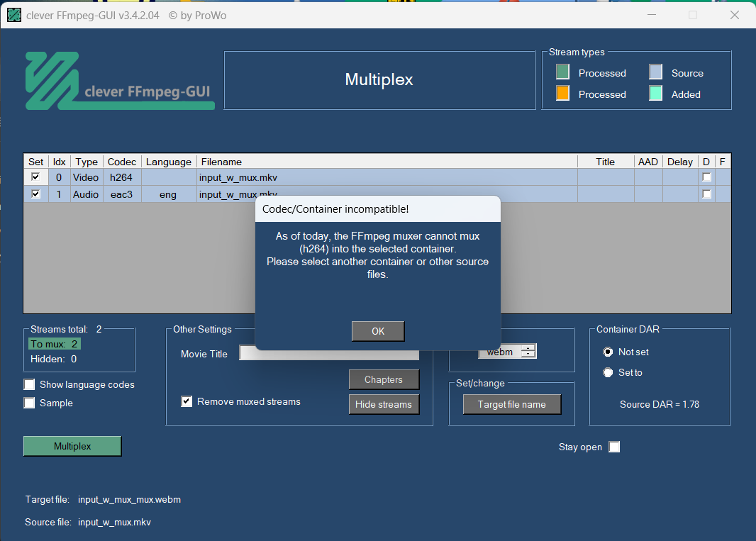756x541 pixels.
Task: Click the Title column header
Action: tap(606, 162)
